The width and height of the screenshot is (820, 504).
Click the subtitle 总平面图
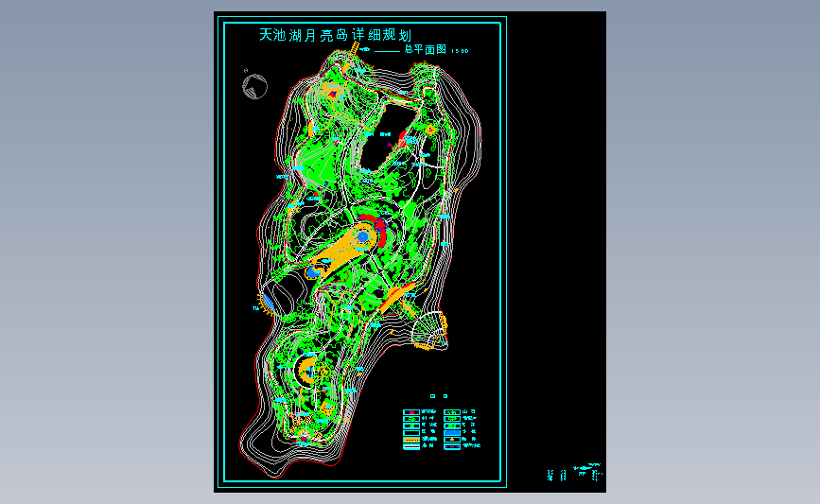tap(426, 49)
